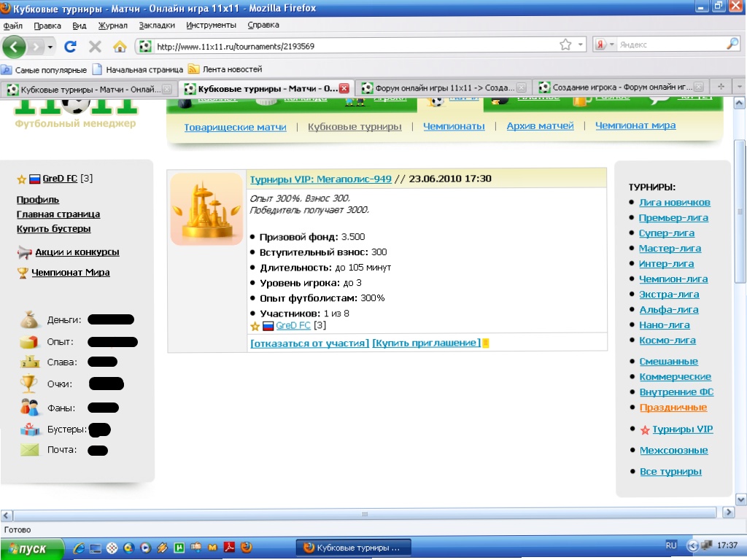Reload the page with the refresh button
The height and width of the screenshot is (560, 747).
coord(71,46)
